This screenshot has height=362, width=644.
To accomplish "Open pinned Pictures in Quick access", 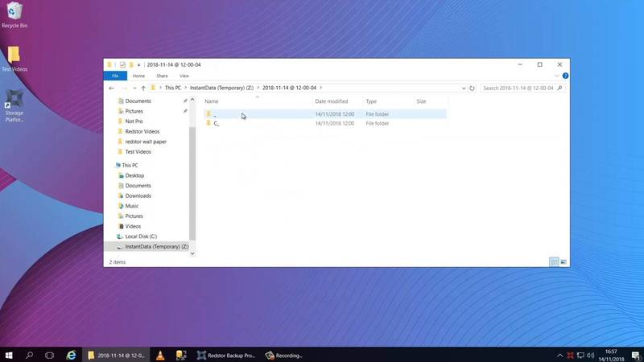I will pyautogui.click(x=134, y=111).
